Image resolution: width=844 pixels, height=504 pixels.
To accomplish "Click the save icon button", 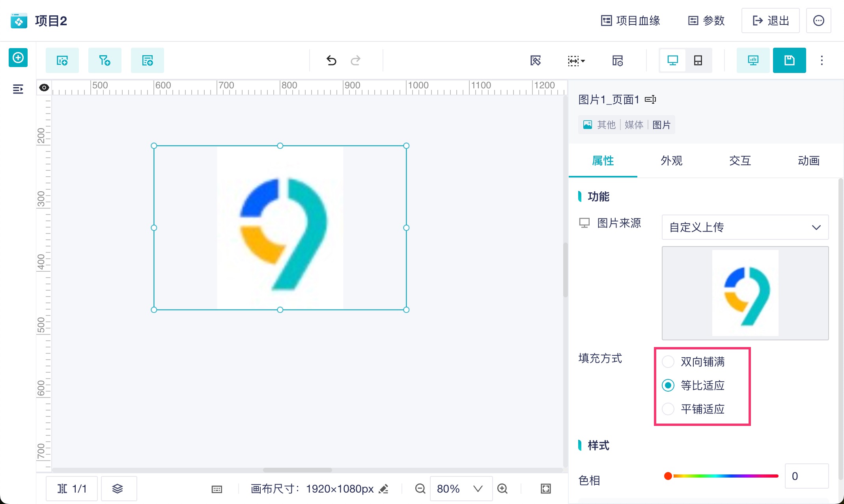I will [x=789, y=60].
